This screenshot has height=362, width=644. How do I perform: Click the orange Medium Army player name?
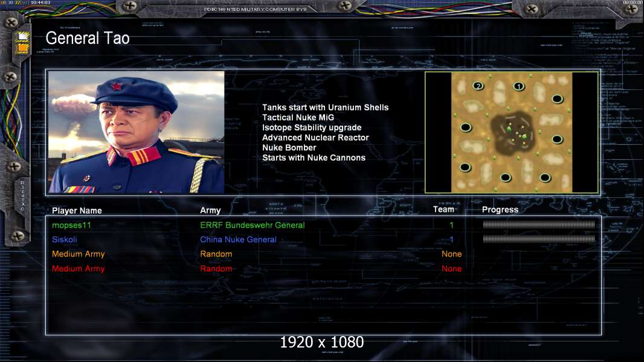[78, 254]
